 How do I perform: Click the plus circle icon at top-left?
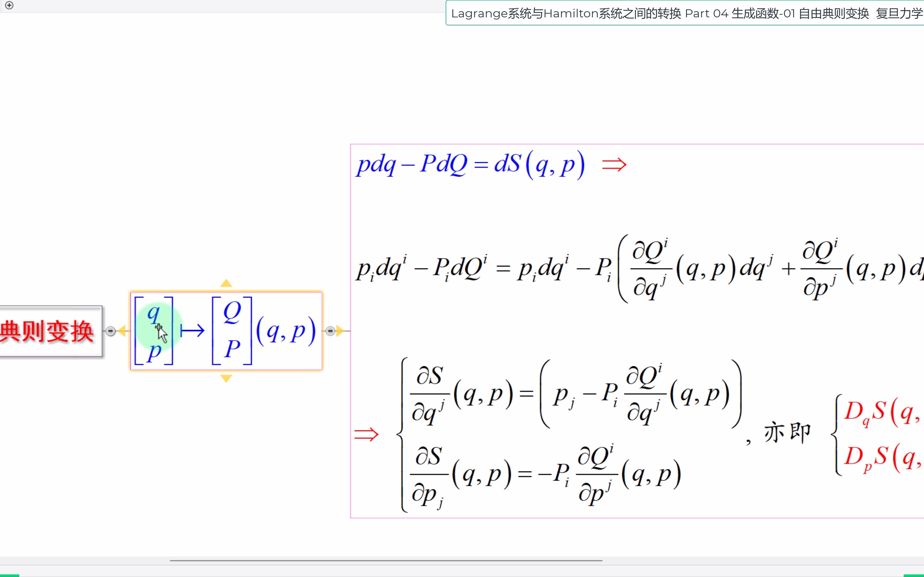(x=10, y=5)
